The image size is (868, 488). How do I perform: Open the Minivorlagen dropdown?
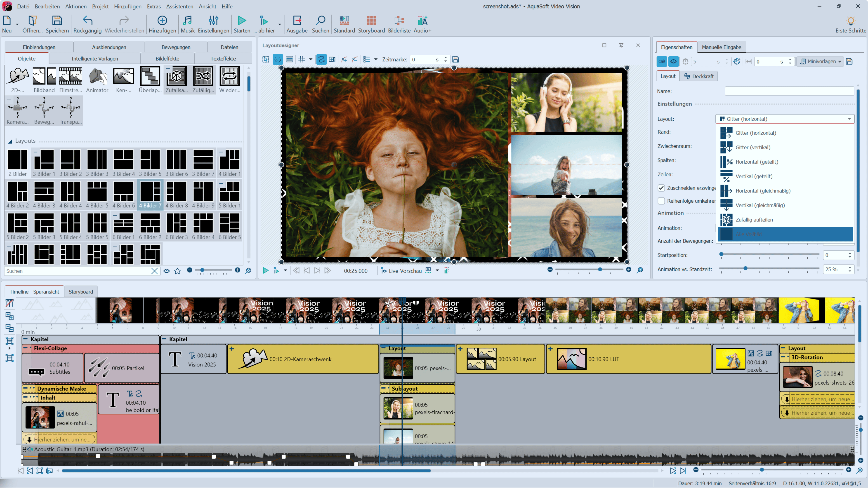(x=820, y=61)
